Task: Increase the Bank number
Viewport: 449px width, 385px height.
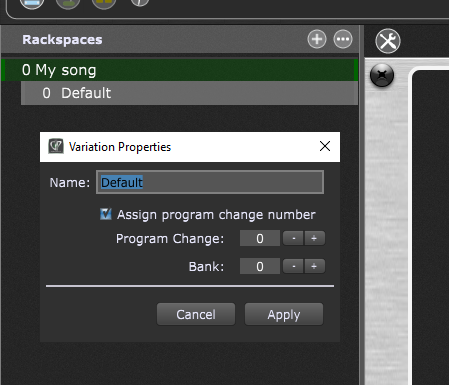Action: coord(314,266)
